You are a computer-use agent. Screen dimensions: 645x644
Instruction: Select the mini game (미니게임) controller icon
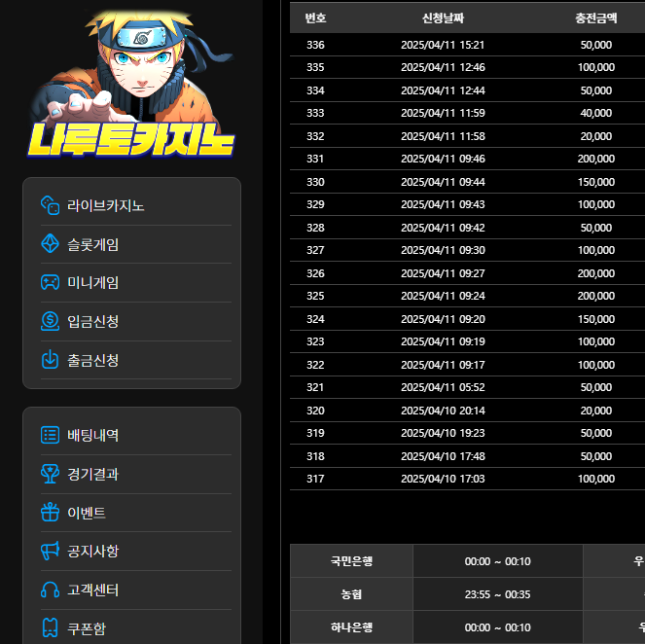click(50, 282)
